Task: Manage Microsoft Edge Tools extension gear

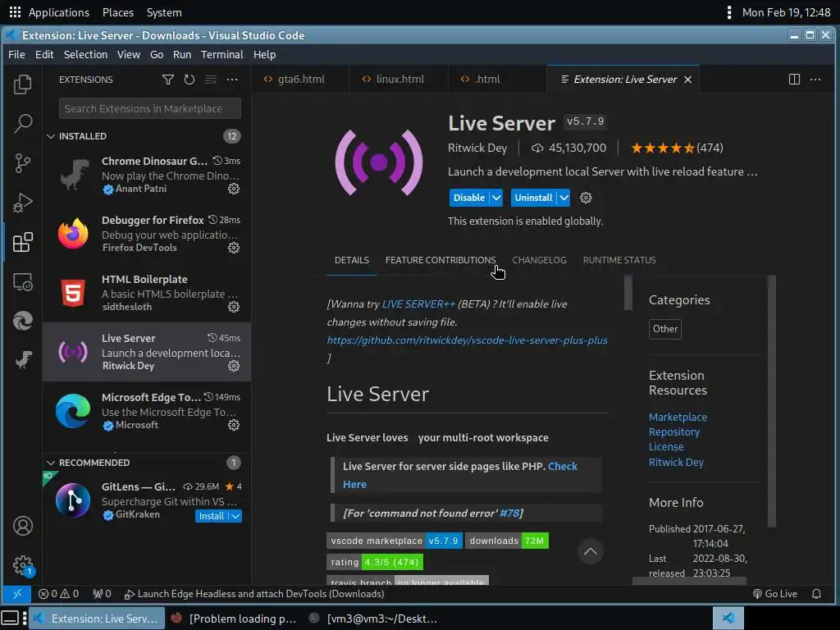Action: pos(234,425)
